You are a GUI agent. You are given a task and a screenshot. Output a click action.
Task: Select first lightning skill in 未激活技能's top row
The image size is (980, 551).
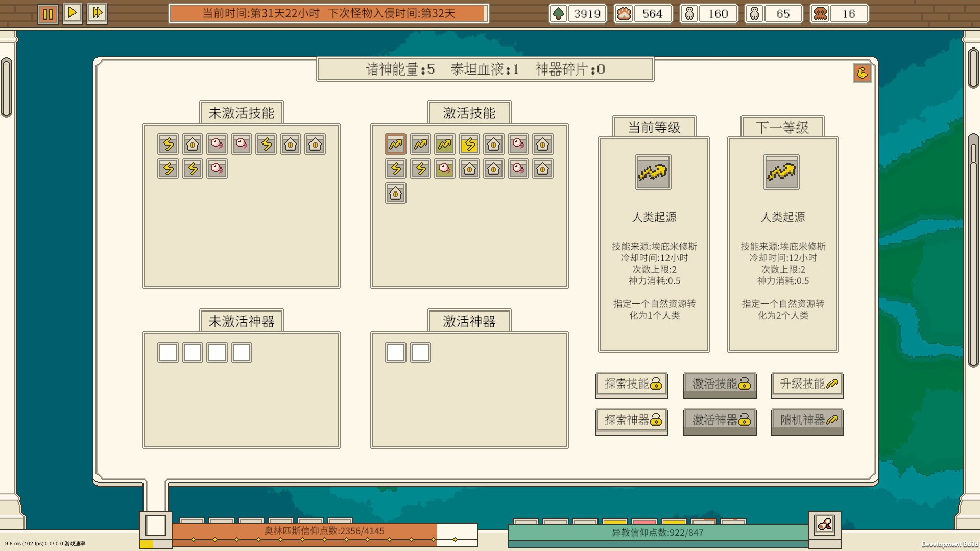click(x=168, y=145)
